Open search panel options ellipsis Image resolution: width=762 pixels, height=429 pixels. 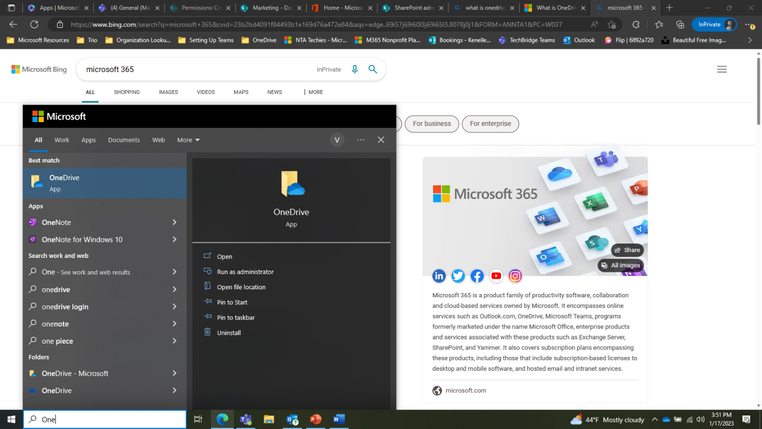point(361,140)
